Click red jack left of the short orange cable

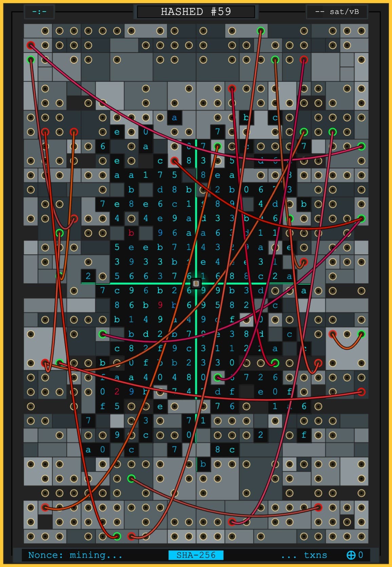click(333, 334)
